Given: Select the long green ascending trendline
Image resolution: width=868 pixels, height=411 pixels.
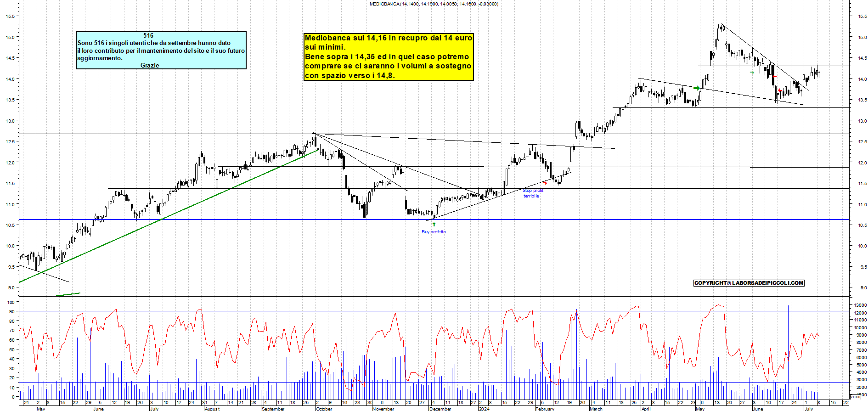Looking at the screenshot, I should (169, 216).
